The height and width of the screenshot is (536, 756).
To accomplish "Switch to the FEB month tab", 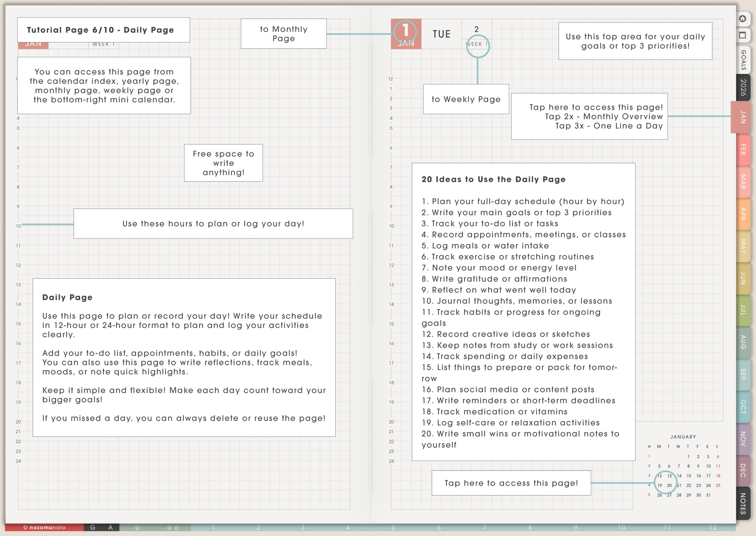I will [743, 150].
